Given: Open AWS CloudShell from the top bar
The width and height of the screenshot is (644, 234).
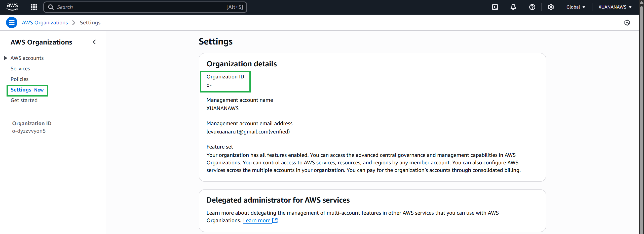Looking at the screenshot, I should pyautogui.click(x=495, y=7).
